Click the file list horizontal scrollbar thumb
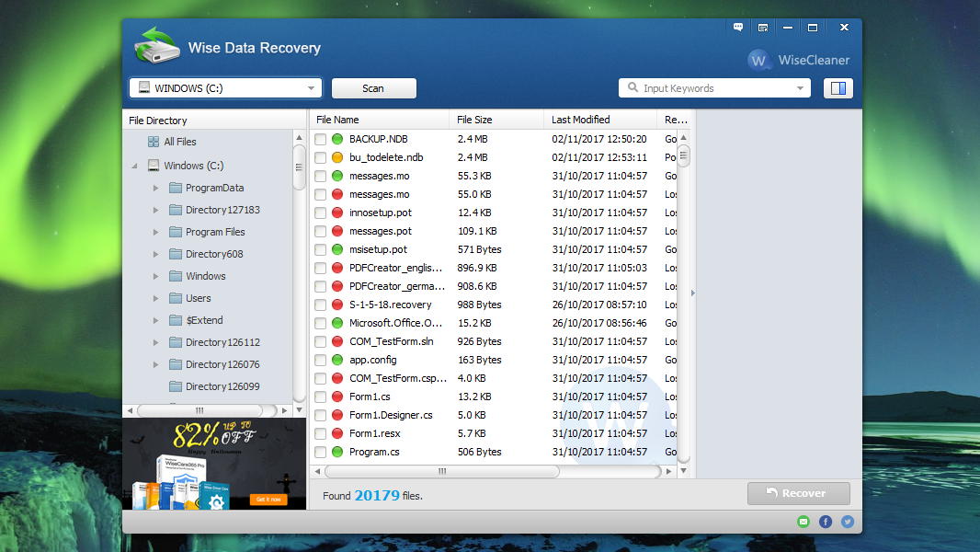The width and height of the screenshot is (980, 552). point(442,471)
